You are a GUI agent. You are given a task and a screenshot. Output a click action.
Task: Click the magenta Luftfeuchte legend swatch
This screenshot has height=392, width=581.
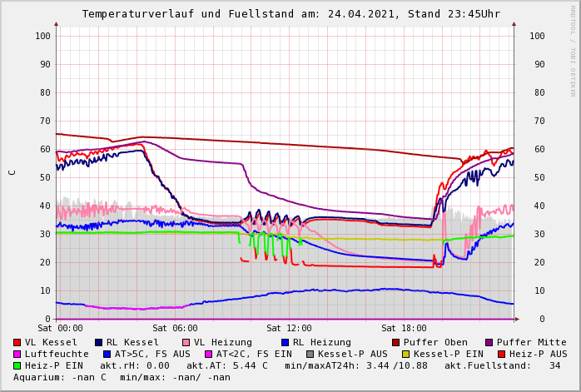[x=17, y=355]
